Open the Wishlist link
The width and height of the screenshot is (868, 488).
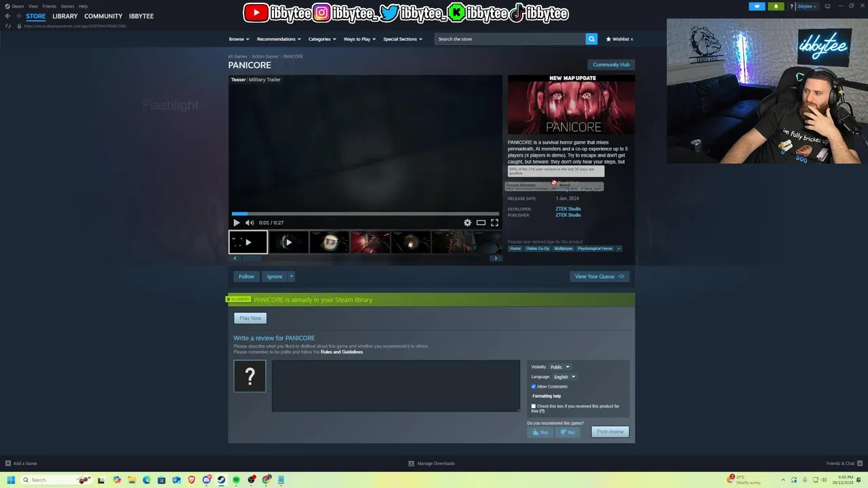619,39
